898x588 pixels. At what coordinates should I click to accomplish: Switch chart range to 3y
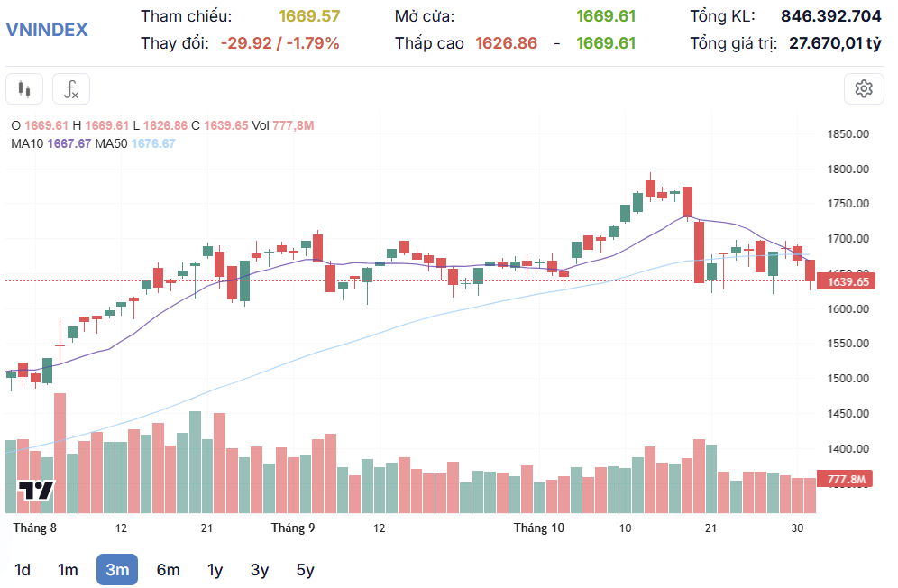pos(260,570)
